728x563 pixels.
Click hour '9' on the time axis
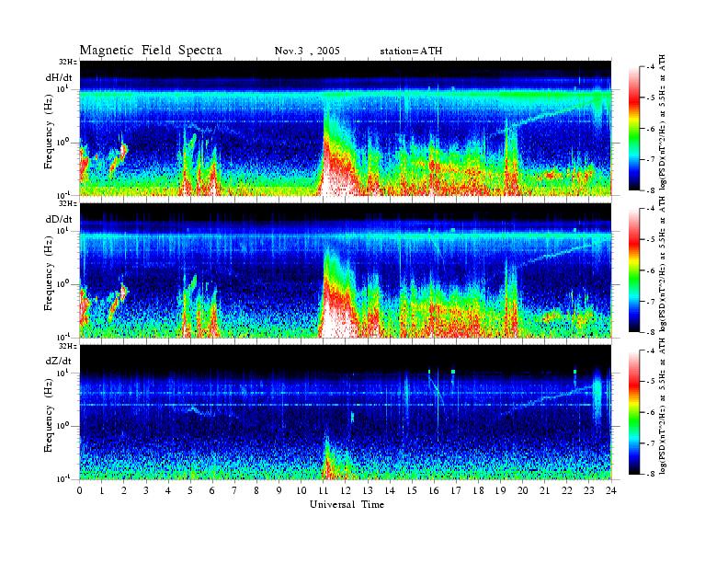(x=279, y=491)
